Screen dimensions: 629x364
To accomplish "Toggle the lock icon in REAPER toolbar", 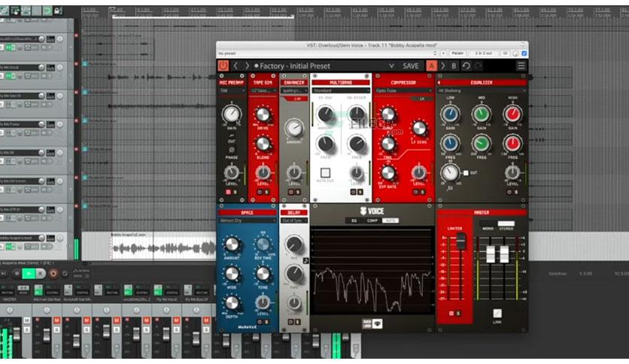I will pyautogui.click(x=57, y=11).
